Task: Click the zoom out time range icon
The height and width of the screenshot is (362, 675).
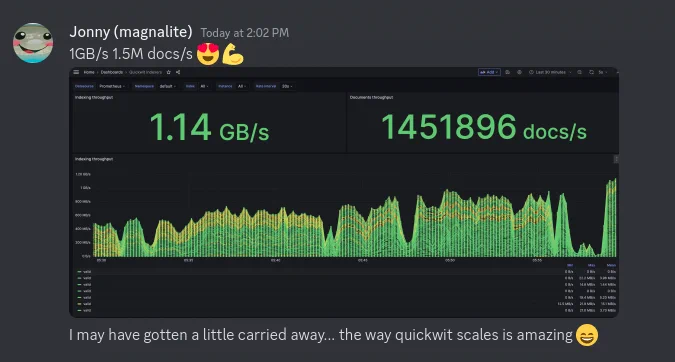Action: 579,72
